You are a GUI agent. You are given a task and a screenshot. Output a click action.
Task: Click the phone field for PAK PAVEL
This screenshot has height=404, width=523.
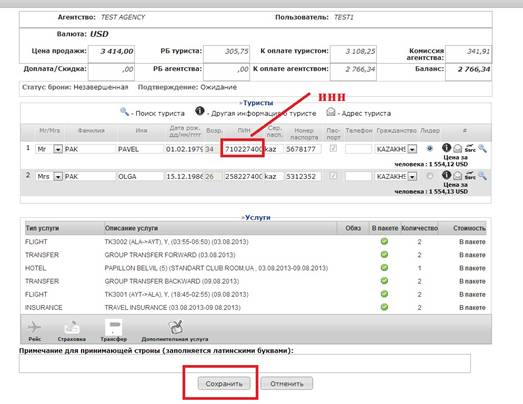358,149
